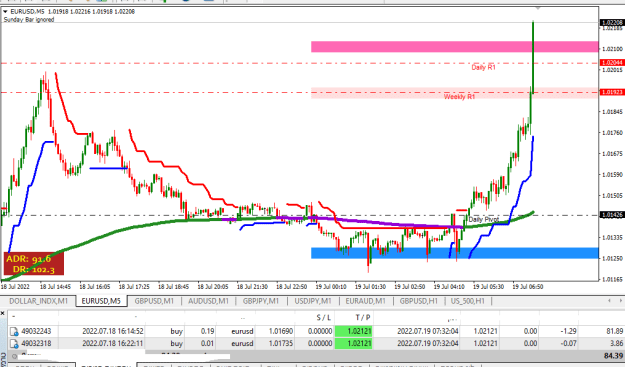Select the T / P column header
Viewport: 625px width, 367px height.
(363, 318)
